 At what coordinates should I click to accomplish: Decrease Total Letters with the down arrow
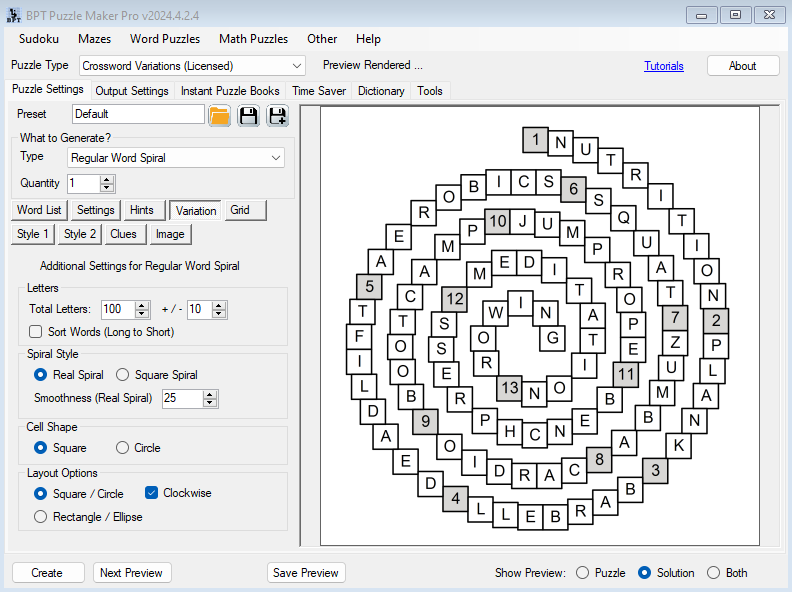(141, 314)
